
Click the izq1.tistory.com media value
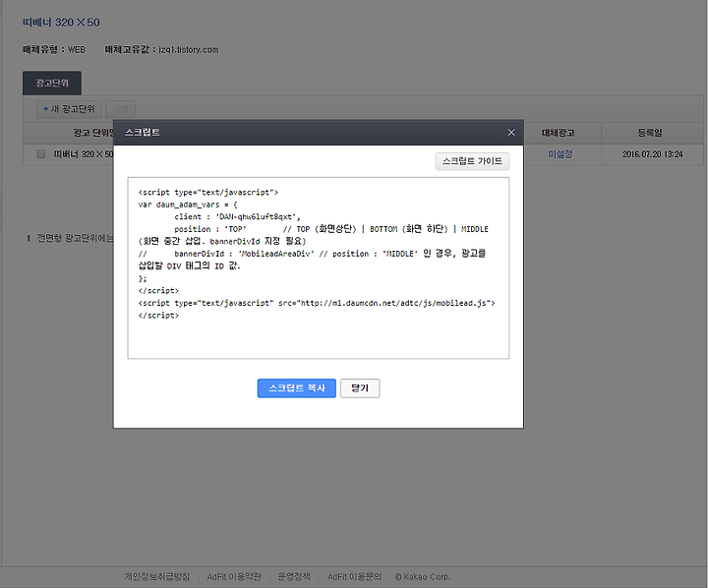click(x=189, y=50)
